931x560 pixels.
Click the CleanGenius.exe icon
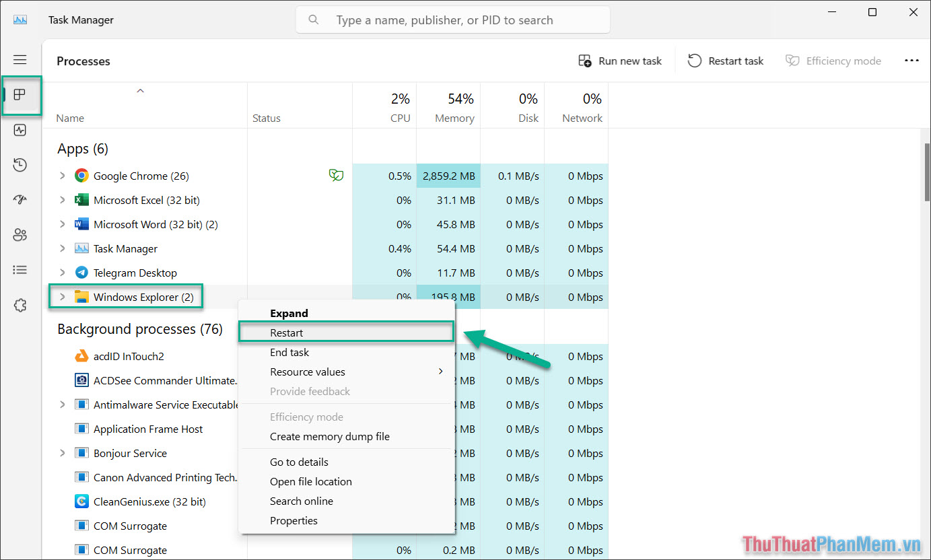(81, 501)
